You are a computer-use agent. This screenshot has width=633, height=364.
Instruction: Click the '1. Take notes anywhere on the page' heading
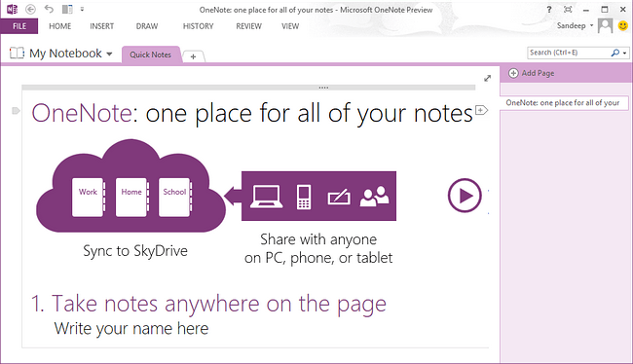(x=208, y=304)
